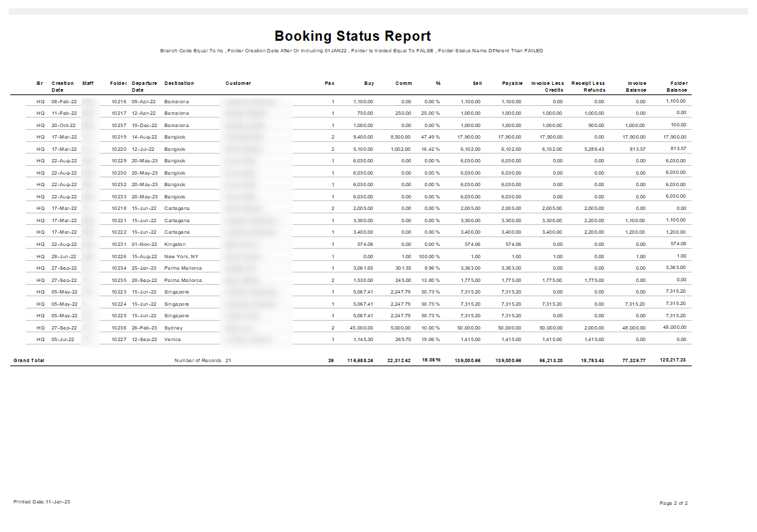Click the grand total buy 116,688.24
The width and height of the screenshot is (757, 532).
click(360, 361)
